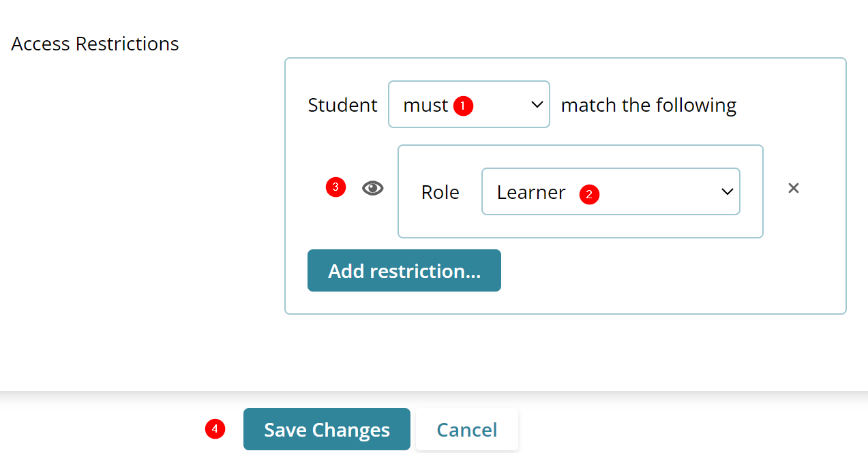Screen dimensions: 868x453
Task: Cancel the access restriction edits
Action: pos(466,429)
